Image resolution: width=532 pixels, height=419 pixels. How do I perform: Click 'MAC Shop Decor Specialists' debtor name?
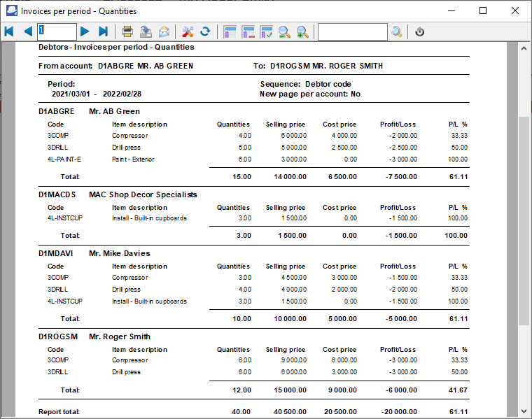coord(143,194)
